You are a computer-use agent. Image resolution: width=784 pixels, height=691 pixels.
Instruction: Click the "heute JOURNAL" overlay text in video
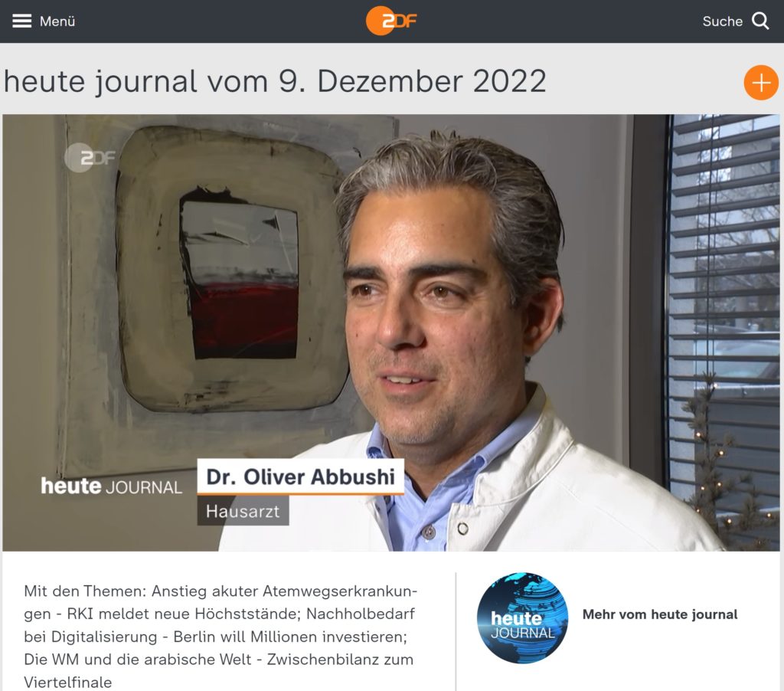pyautogui.click(x=111, y=486)
